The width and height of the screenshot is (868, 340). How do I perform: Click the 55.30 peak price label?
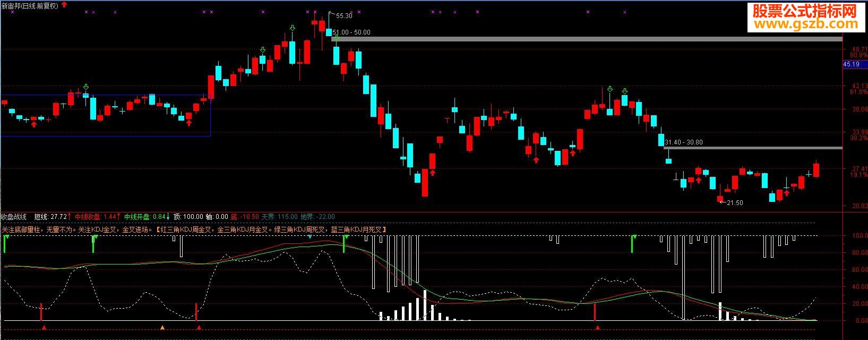pyautogui.click(x=343, y=16)
